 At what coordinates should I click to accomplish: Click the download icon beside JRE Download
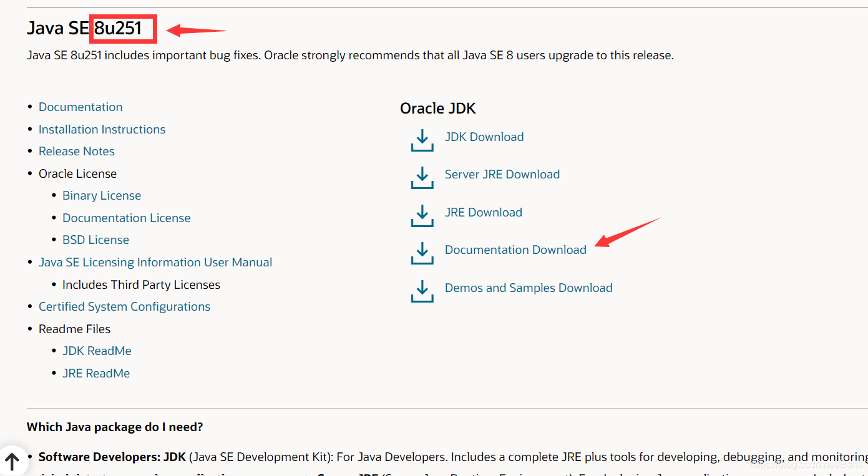coord(422,215)
